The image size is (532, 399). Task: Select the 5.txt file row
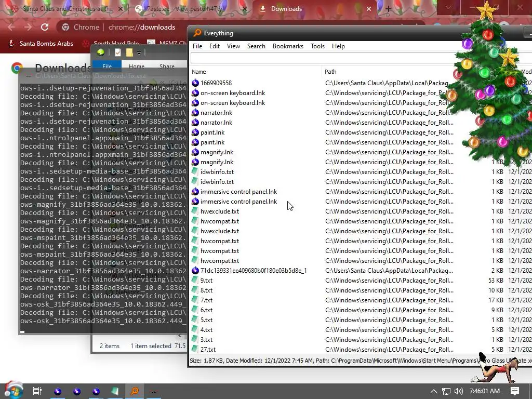point(360,320)
